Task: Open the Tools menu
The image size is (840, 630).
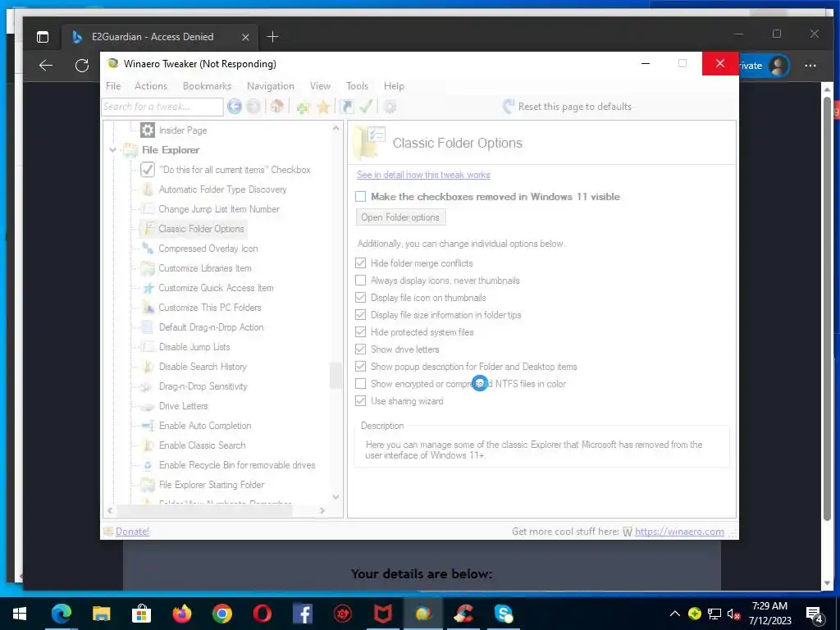Action: (357, 85)
